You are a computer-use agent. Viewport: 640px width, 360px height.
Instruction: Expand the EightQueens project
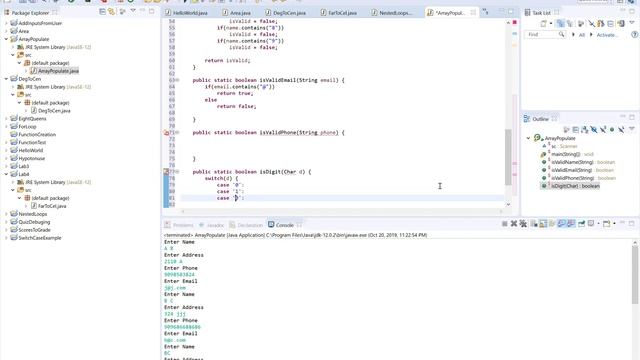click(6, 119)
